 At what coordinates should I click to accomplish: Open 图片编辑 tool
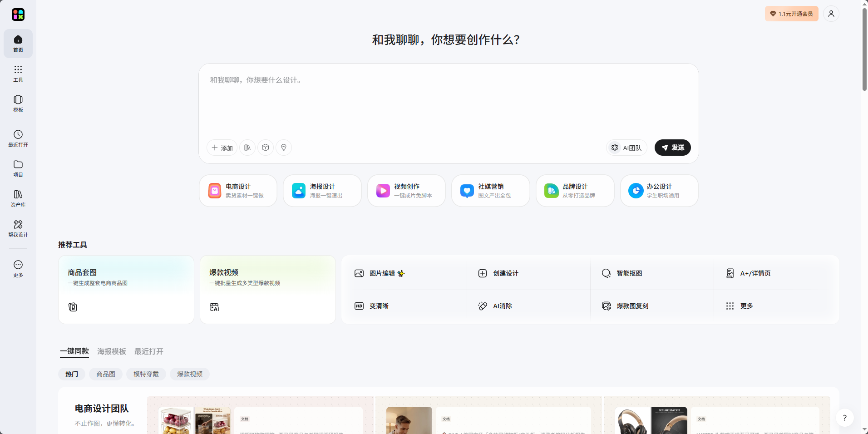point(404,273)
